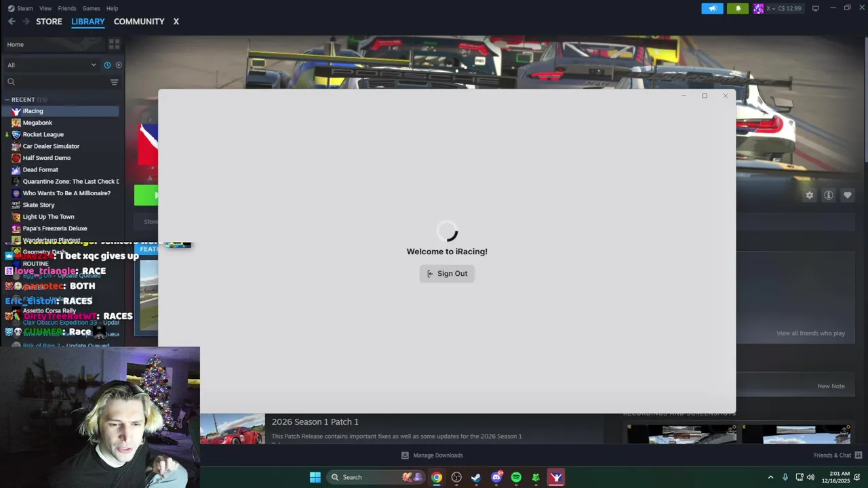Open 2026 Season 1 Patch 1 news

tap(315, 422)
